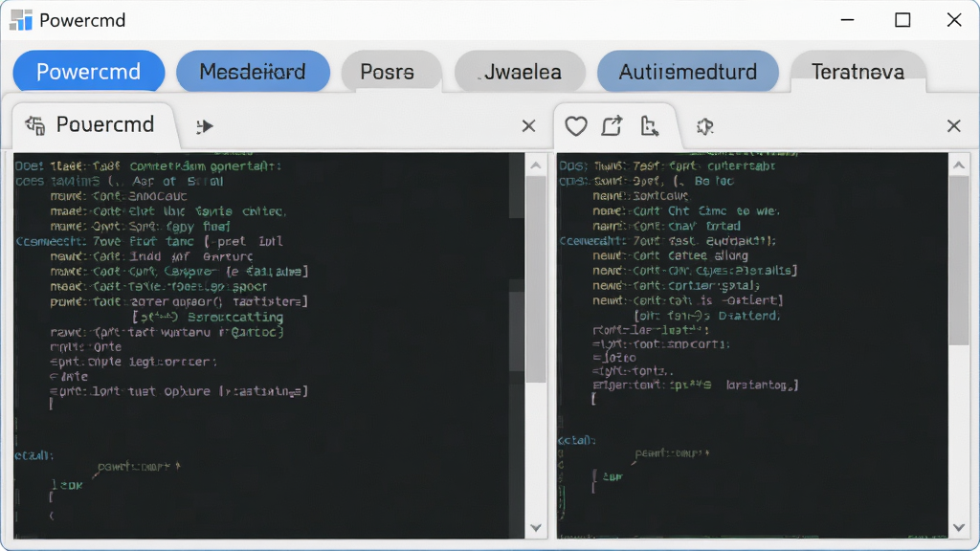
Task: Switch to the Mesdeiiard tab
Action: 253,71
